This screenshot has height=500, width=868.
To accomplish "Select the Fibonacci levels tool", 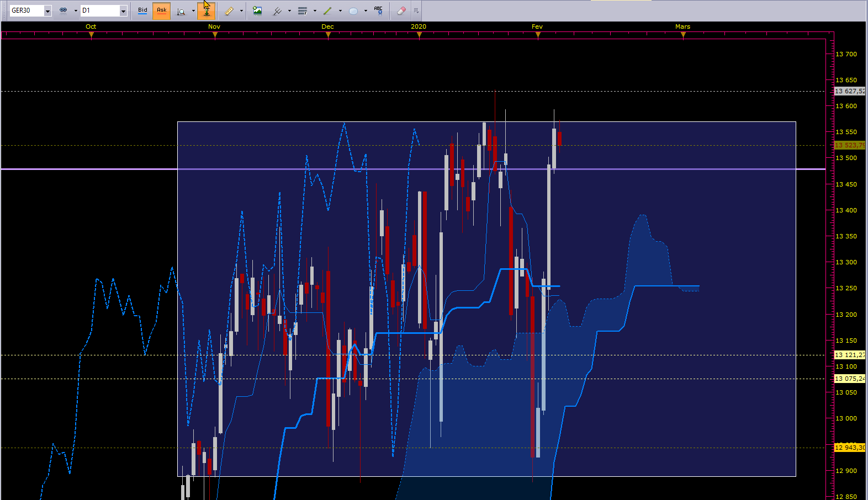I will [x=303, y=10].
